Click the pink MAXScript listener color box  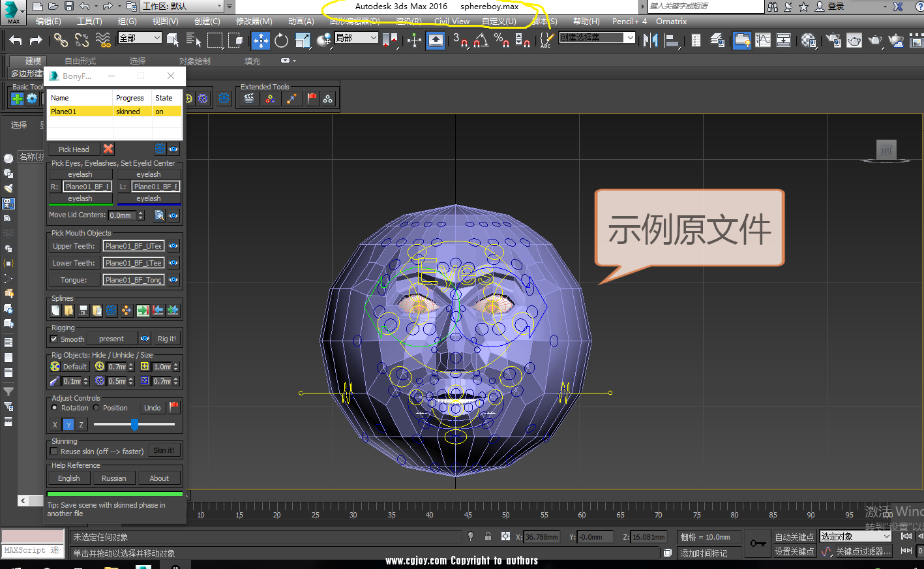point(33,536)
